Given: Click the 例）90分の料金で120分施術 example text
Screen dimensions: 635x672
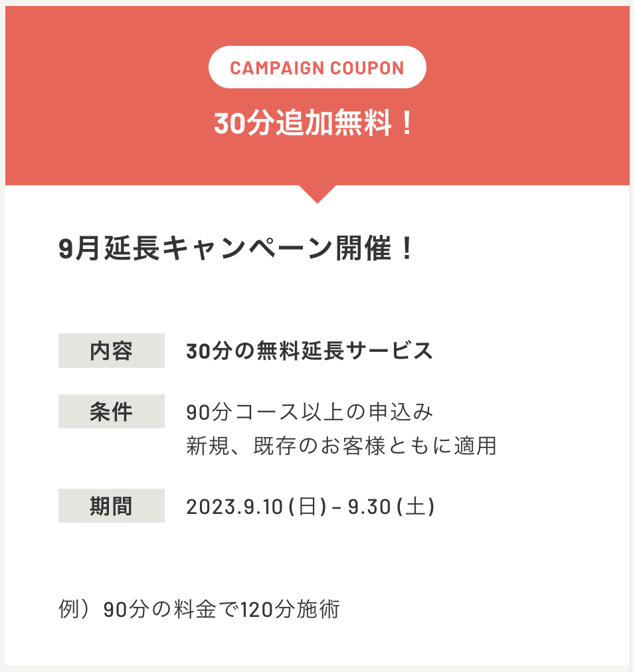Looking at the screenshot, I should click(199, 608).
